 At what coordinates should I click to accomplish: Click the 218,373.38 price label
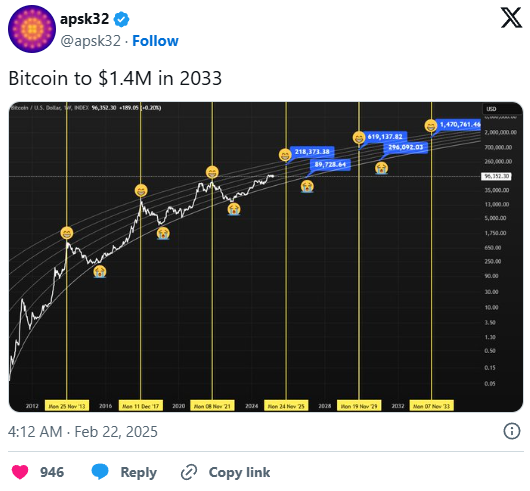click(x=312, y=152)
